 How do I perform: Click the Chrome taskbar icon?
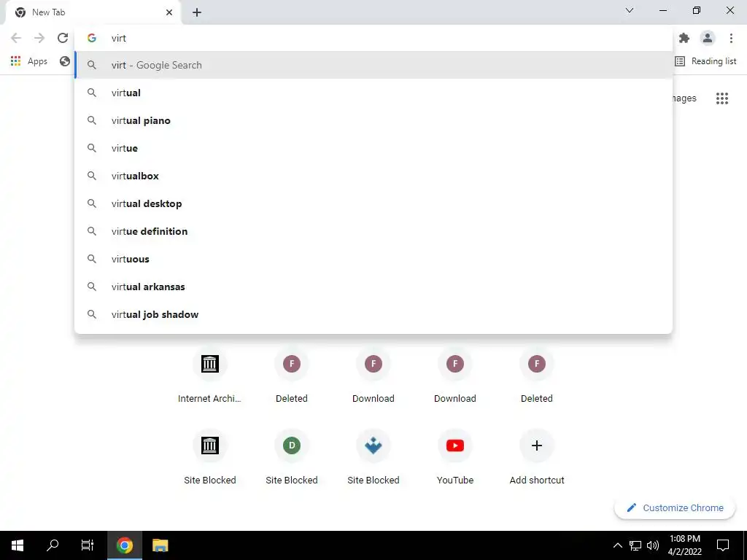124,545
